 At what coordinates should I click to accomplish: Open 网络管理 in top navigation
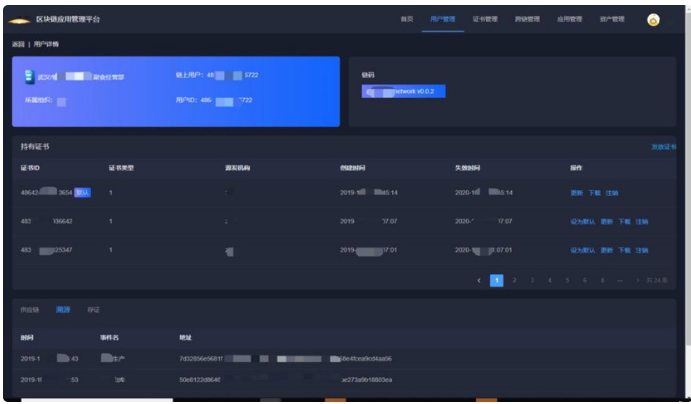[527, 19]
